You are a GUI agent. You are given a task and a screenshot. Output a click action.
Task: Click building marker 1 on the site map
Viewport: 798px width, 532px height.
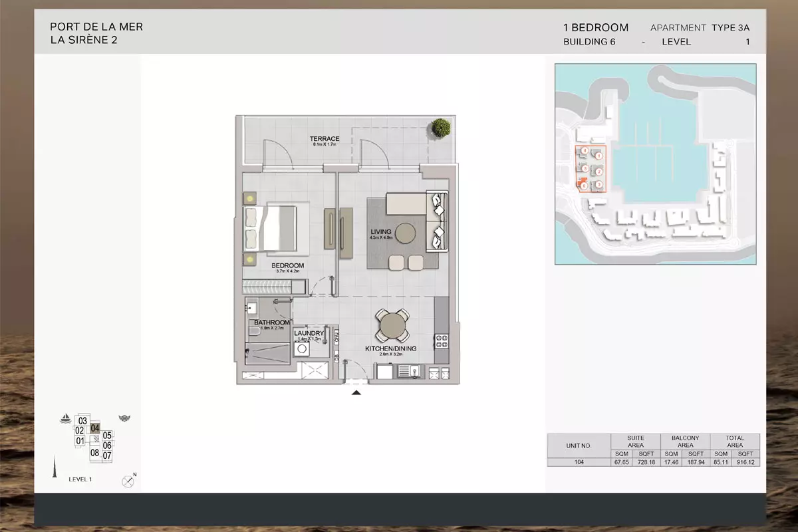pyautogui.click(x=598, y=156)
